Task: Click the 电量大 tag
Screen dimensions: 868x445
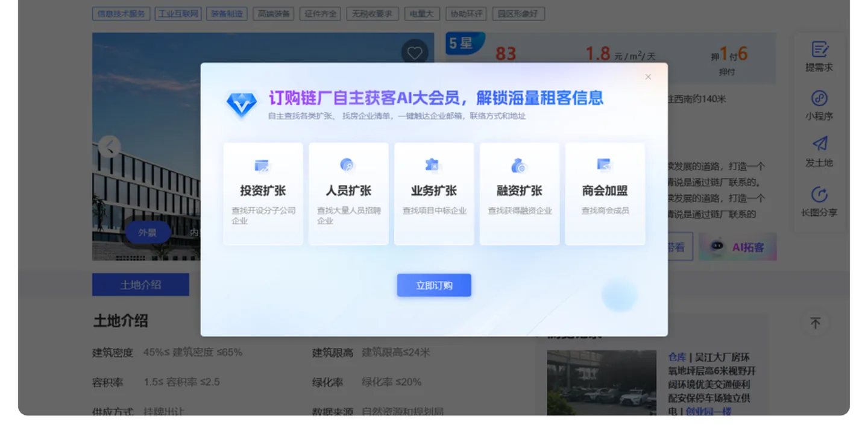Action: (x=422, y=14)
